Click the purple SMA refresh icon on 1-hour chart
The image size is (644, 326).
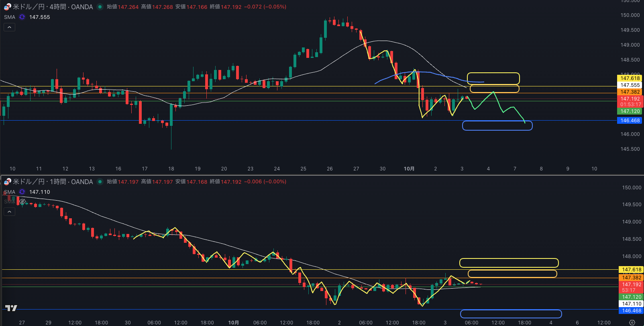[x=22, y=192]
